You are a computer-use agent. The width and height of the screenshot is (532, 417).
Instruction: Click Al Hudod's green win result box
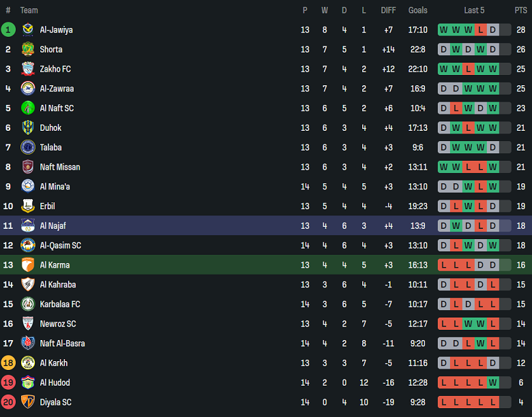point(492,382)
